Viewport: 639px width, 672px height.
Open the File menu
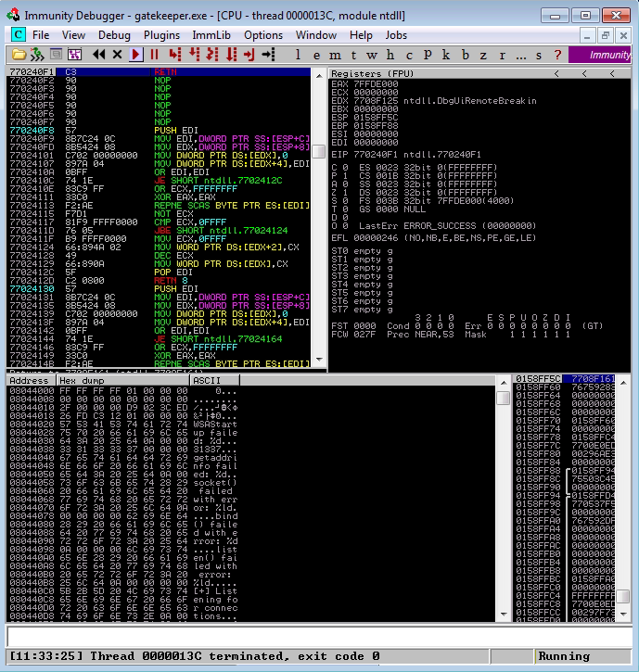pos(41,35)
